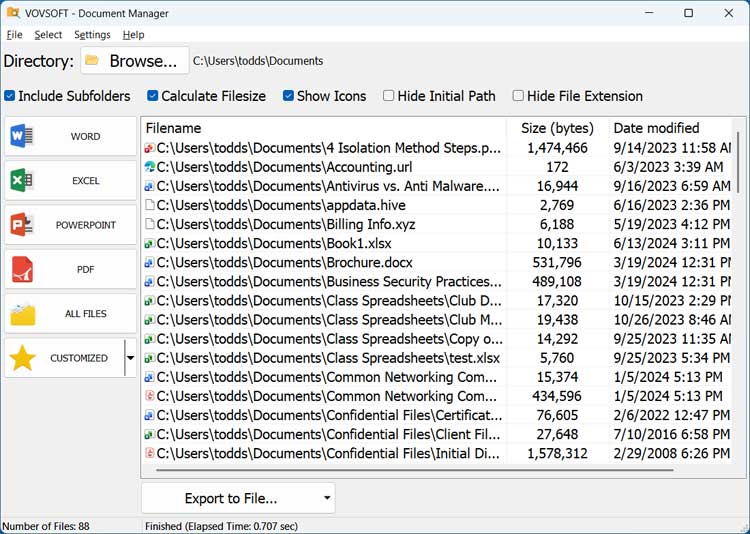Click Excel icon beside Class Spreadsheets\test.xlsx
The width and height of the screenshot is (750, 534).
150,358
